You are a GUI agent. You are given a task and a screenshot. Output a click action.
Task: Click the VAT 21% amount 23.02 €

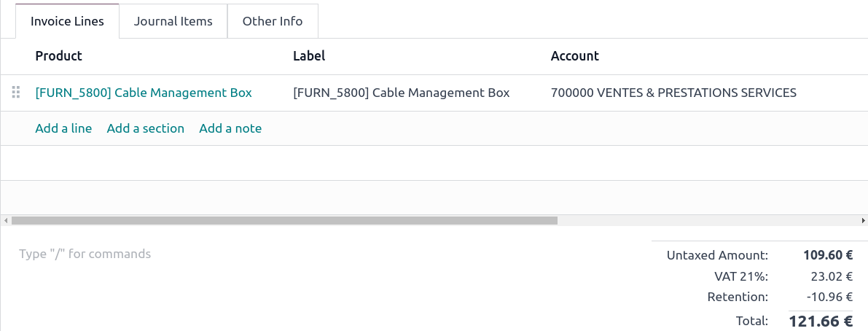830,276
